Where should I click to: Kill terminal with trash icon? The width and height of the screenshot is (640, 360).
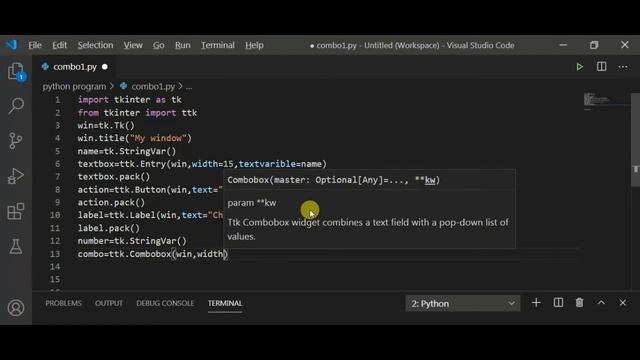(579, 303)
